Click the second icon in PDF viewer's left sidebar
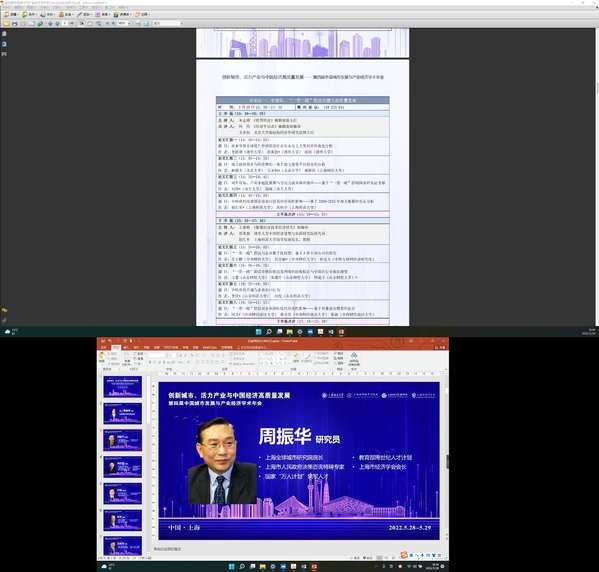The image size is (599, 572). pyautogui.click(x=4, y=44)
